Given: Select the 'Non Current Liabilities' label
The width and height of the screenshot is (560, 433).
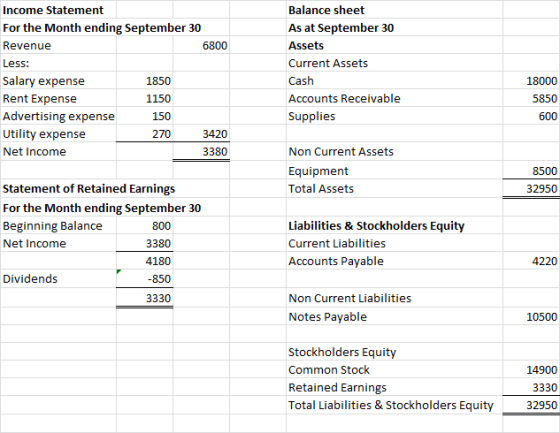Looking at the screenshot, I should click(350, 298).
